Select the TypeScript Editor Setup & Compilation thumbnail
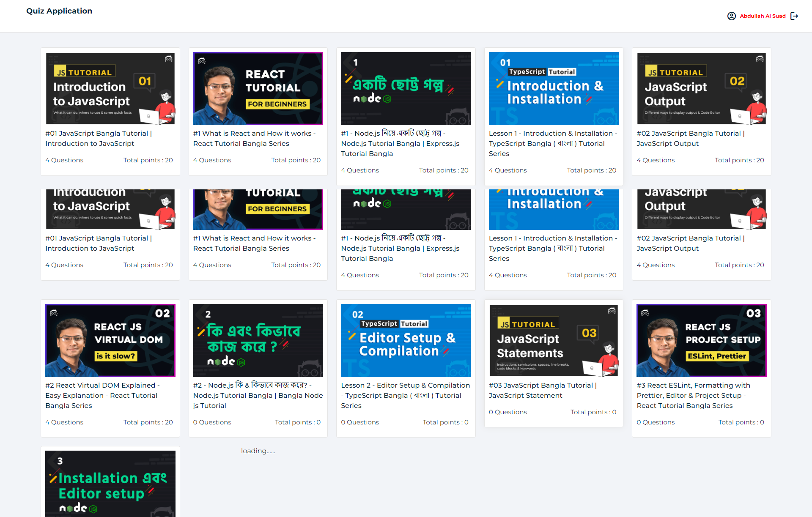This screenshot has height=517, width=812. coord(406,340)
